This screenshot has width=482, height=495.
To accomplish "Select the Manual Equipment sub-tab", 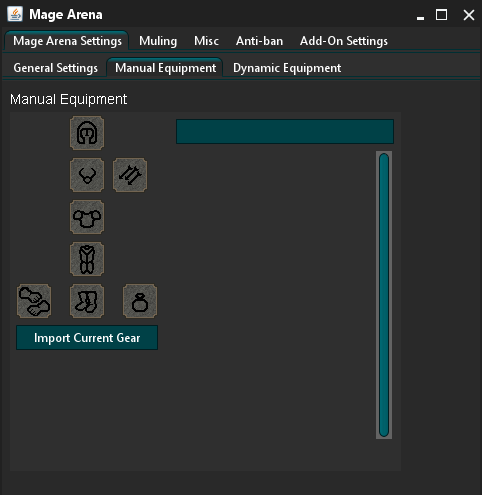I will (165, 68).
